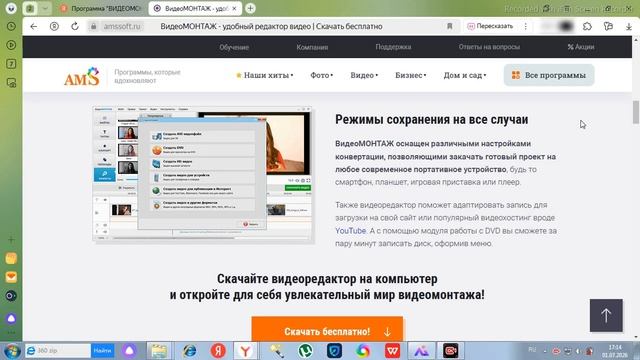Open the three-dot menu beside Пересказать

526,26
